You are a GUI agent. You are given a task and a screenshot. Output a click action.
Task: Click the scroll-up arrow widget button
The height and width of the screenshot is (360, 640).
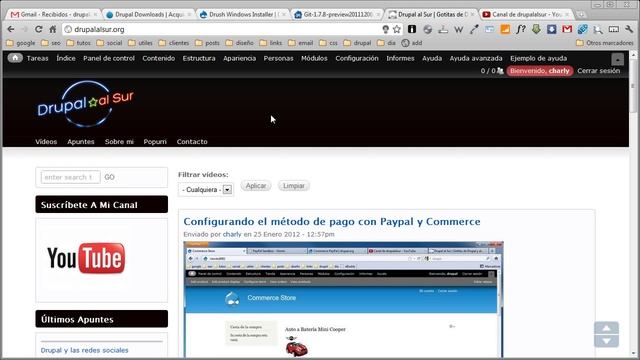point(607,328)
